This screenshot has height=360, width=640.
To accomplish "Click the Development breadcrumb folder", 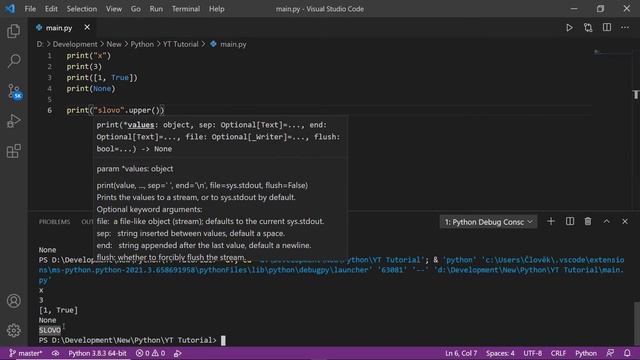I will pyautogui.click(x=75, y=44).
